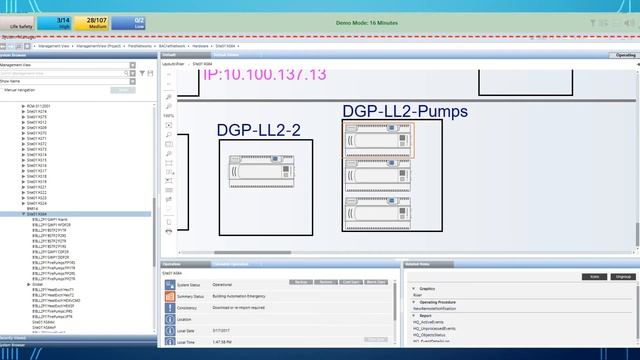Collapse the Operating Procedure group

[x=413, y=302]
